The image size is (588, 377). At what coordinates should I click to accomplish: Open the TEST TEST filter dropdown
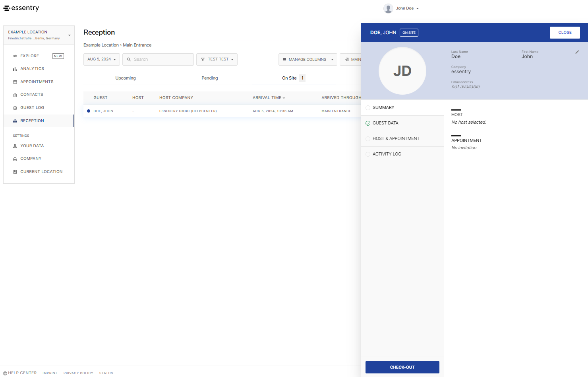point(217,59)
